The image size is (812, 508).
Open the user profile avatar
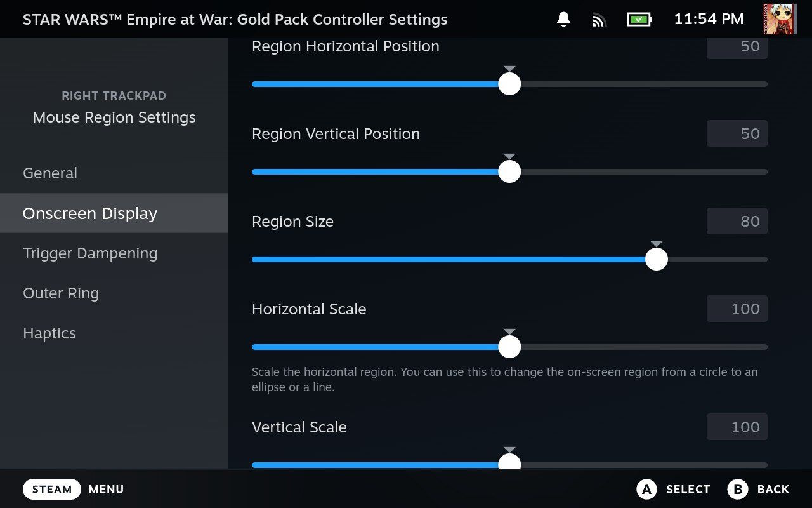[x=779, y=19]
